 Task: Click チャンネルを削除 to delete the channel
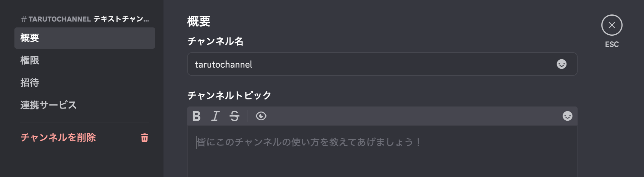(x=58, y=138)
